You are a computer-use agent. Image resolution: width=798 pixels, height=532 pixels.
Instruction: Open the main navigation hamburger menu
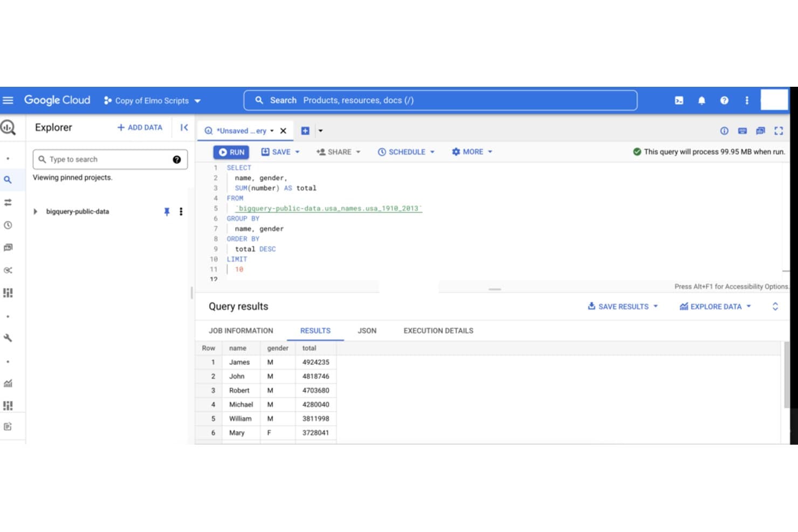pos(8,100)
